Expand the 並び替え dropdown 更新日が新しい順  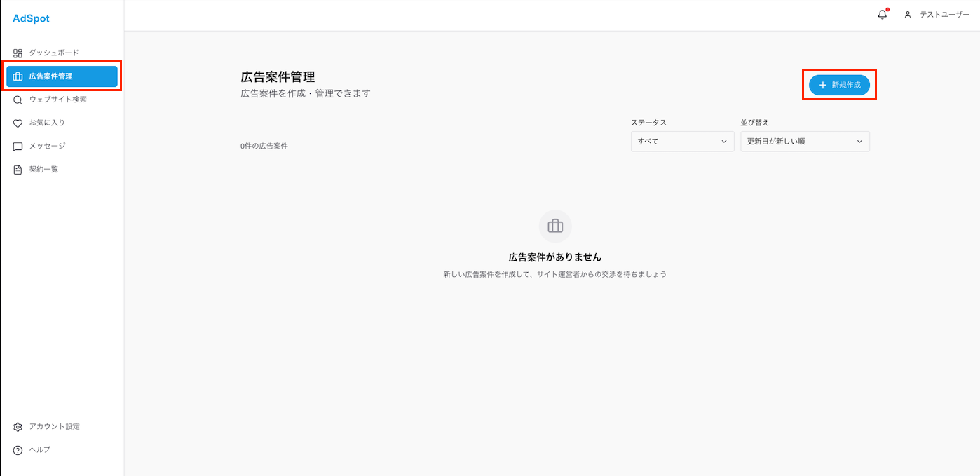(804, 142)
